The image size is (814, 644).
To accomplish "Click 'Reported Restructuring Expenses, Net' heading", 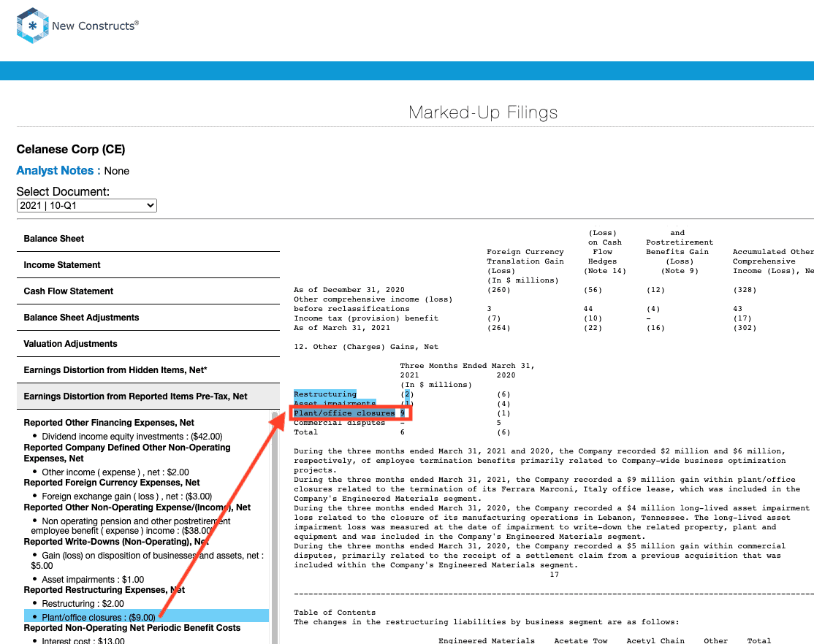I will pyautogui.click(x=104, y=590).
